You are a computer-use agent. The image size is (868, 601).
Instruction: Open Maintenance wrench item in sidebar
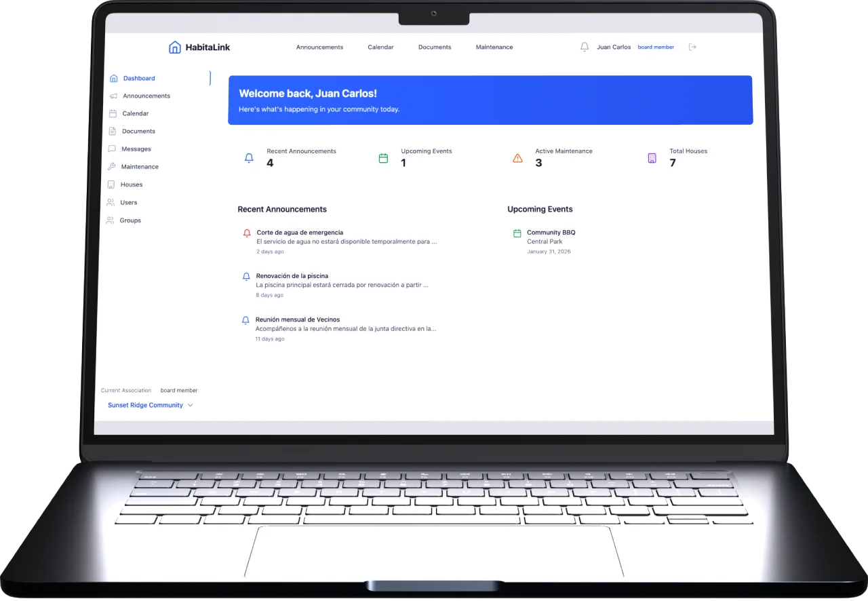(139, 167)
